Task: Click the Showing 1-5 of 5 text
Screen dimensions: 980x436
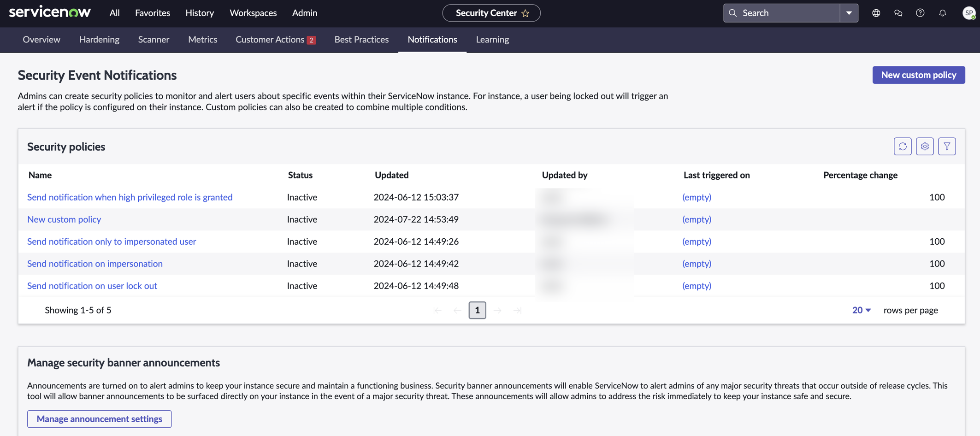Action: [x=78, y=310]
